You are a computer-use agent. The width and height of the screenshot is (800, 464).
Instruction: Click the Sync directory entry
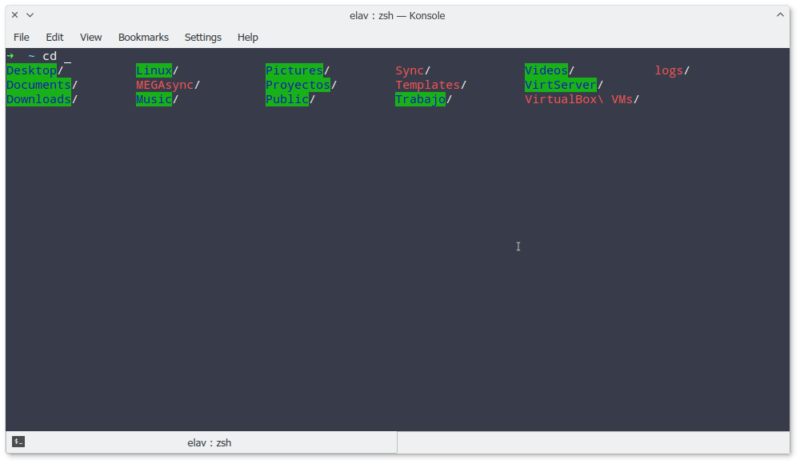pyautogui.click(x=413, y=70)
